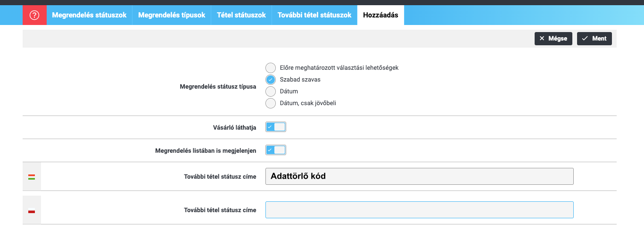Click the X icon on the Mégse button
The height and width of the screenshot is (248, 644).
coord(542,39)
